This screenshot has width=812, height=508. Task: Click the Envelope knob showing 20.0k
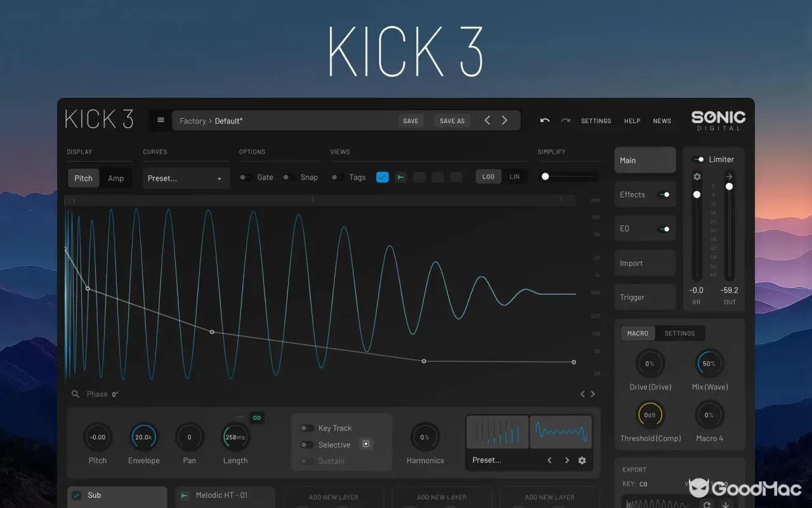click(x=143, y=437)
